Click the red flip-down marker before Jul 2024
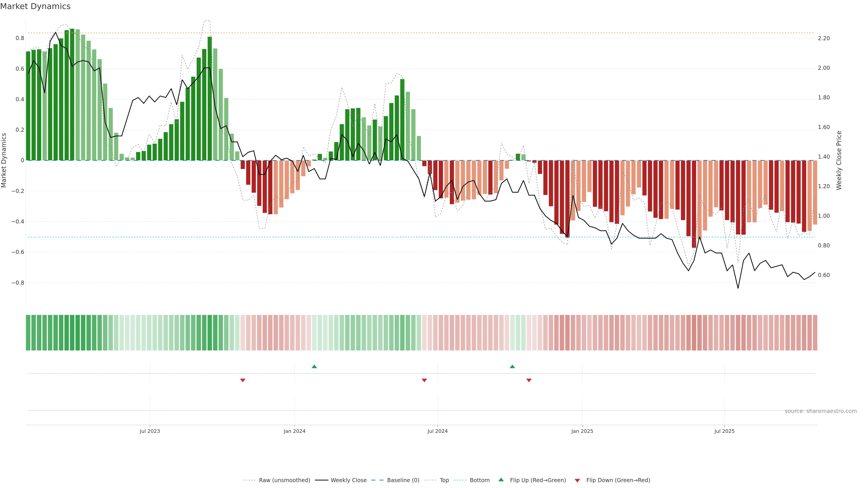 [x=424, y=380]
